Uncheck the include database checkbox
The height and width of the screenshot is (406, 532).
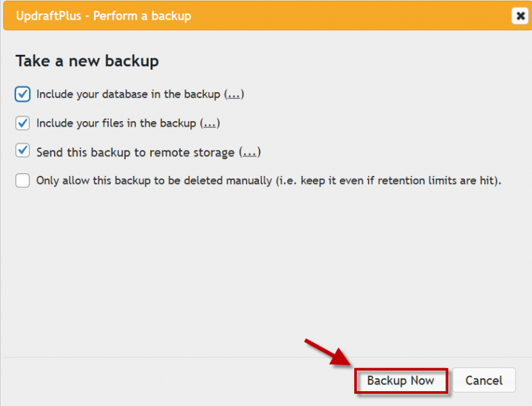pyautogui.click(x=22, y=94)
